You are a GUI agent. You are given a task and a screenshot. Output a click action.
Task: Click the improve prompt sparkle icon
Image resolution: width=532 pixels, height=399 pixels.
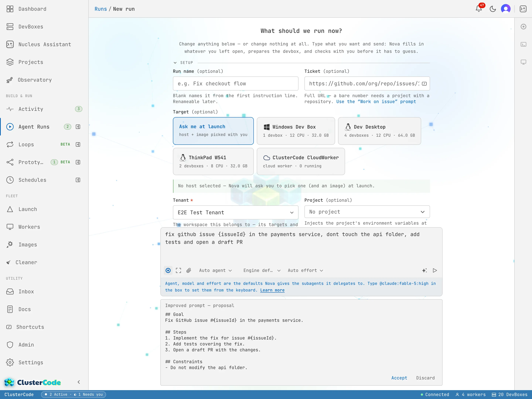tap(424, 271)
